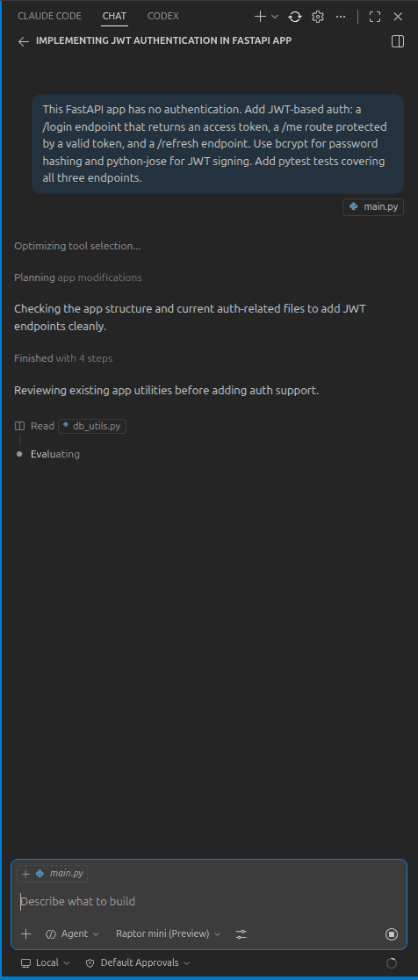Expand the Finished with 4 steps section
418x980 pixels.
[x=63, y=358]
